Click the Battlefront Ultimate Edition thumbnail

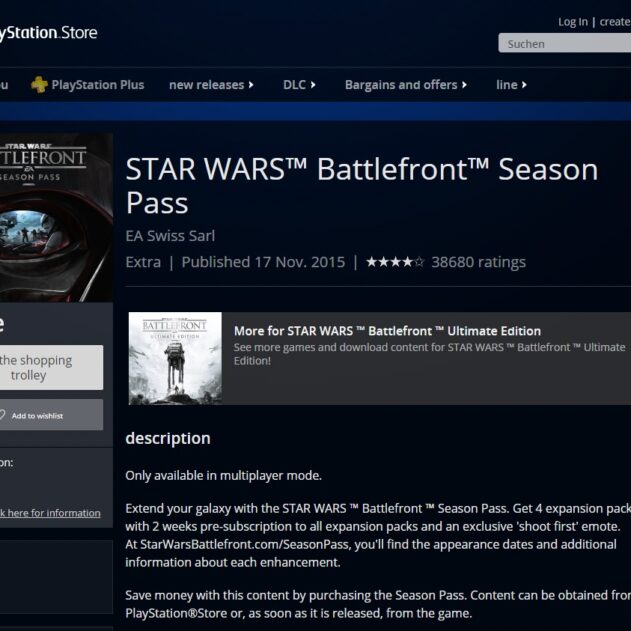click(x=175, y=358)
